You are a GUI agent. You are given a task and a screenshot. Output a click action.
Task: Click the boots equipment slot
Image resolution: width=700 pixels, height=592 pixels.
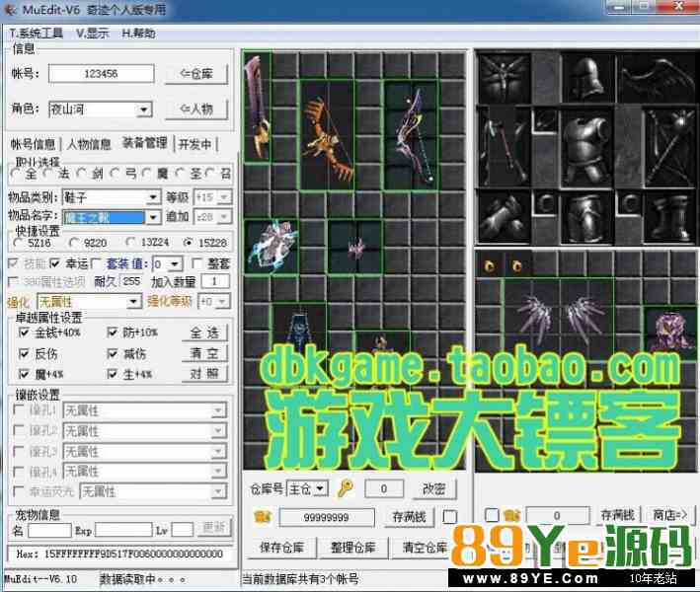click(x=668, y=217)
